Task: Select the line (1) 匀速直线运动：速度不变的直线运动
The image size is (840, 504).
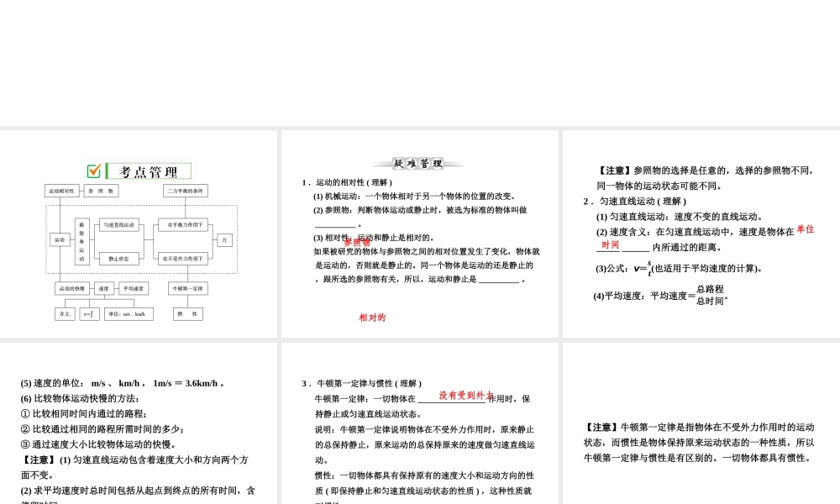Action: tap(680, 217)
